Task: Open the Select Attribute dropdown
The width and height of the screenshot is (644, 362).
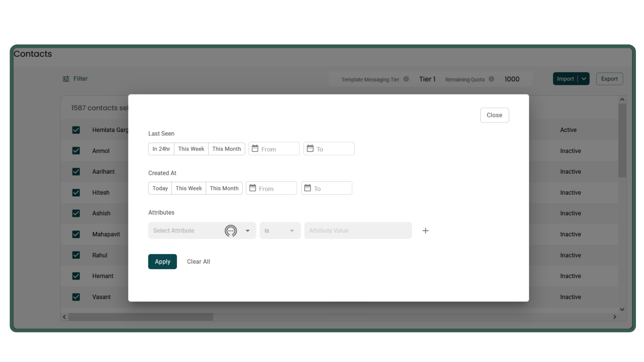Action: 248,231
